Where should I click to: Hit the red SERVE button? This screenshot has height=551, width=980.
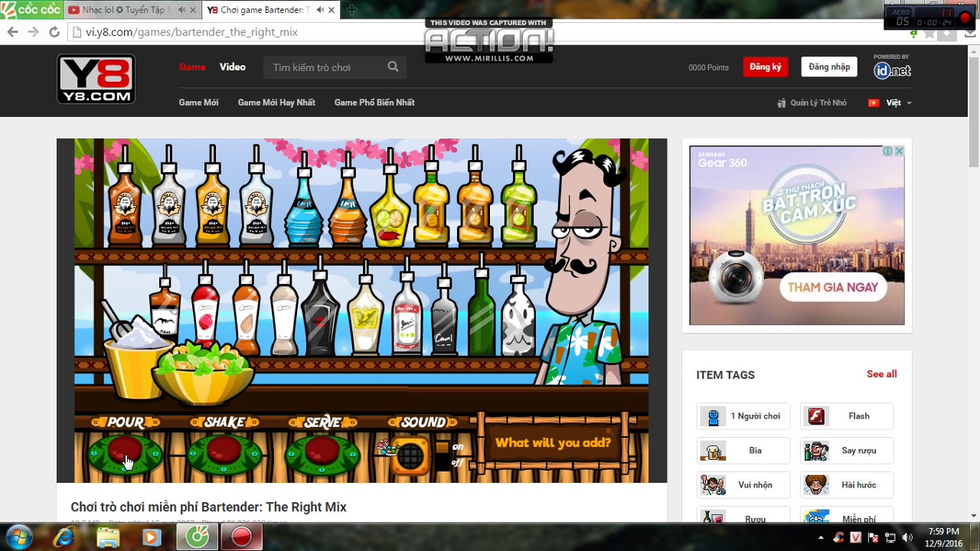(322, 452)
